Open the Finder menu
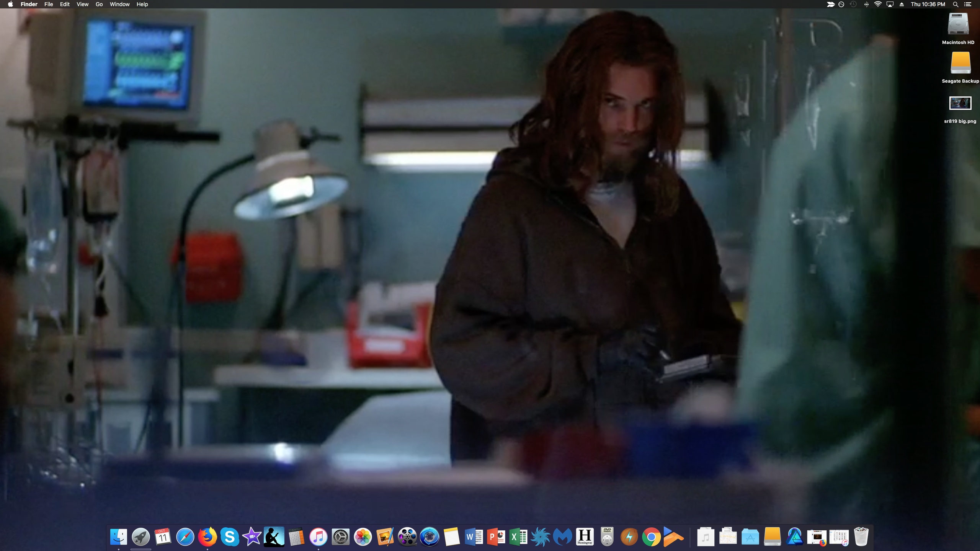 click(29, 4)
